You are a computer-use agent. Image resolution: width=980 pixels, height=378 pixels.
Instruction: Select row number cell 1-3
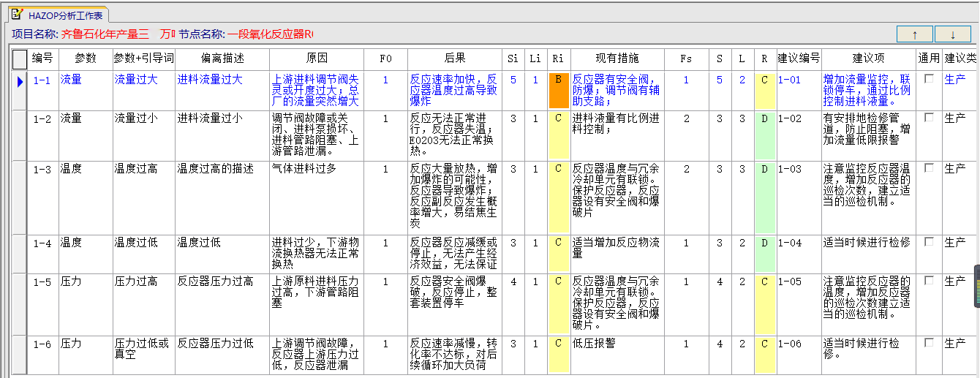(x=43, y=197)
